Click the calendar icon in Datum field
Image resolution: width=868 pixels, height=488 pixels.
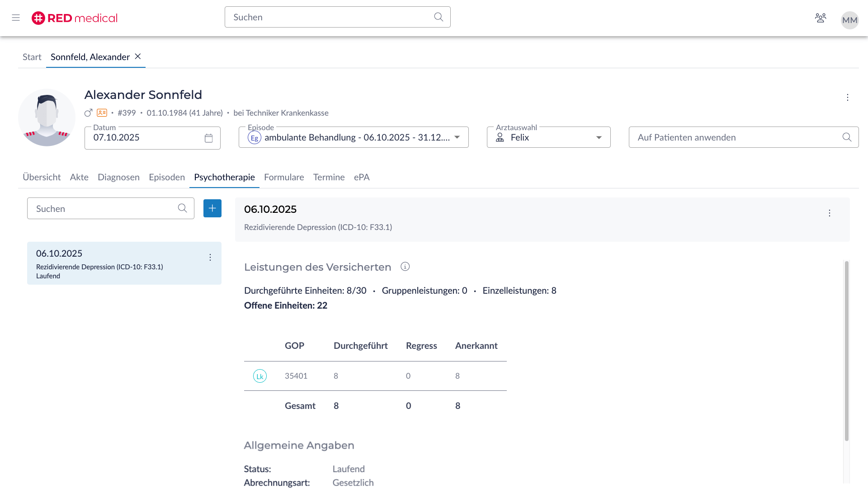pyautogui.click(x=208, y=138)
